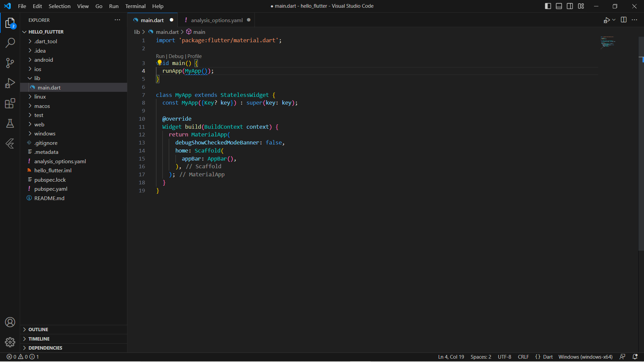Open the Edit menu

pos(38,6)
